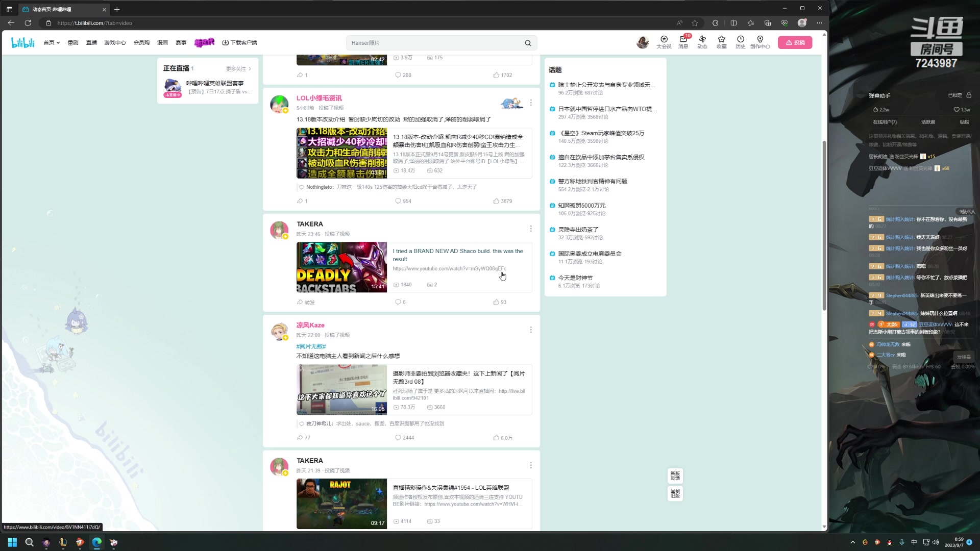The height and width of the screenshot is (551, 980).
Task: Open the 首页 dropdown menu
Action: pyautogui.click(x=52, y=43)
